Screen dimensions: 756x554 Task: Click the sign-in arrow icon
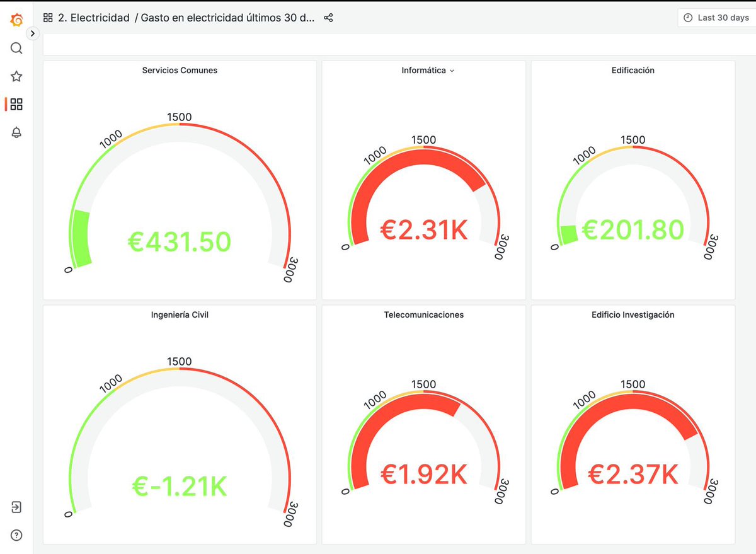[x=16, y=507]
